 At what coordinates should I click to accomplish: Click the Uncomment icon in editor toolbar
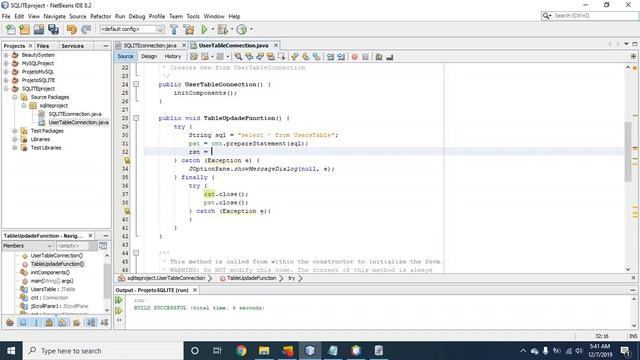[390, 57]
